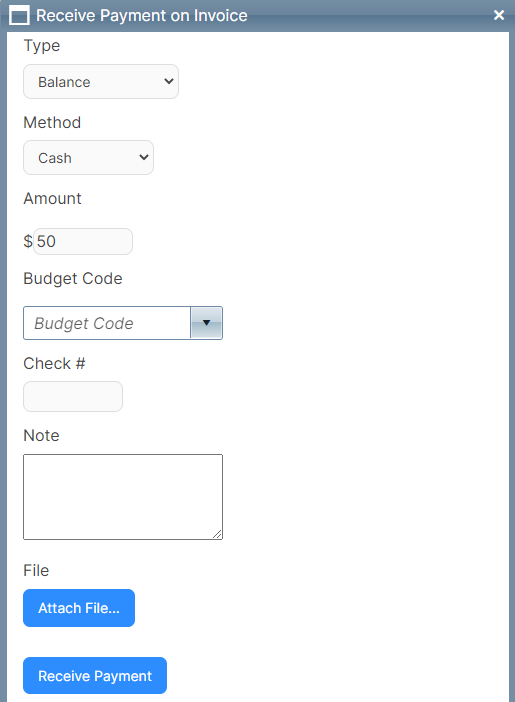Click inside the Note text area
Image resolution: width=515 pixels, height=702 pixels.
click(x=123, y=497)
